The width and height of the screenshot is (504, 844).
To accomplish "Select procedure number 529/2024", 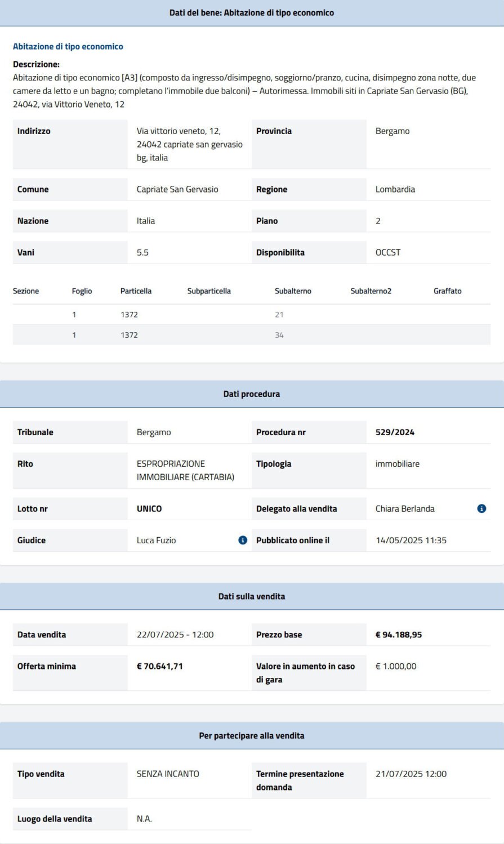I will (395, 432).
